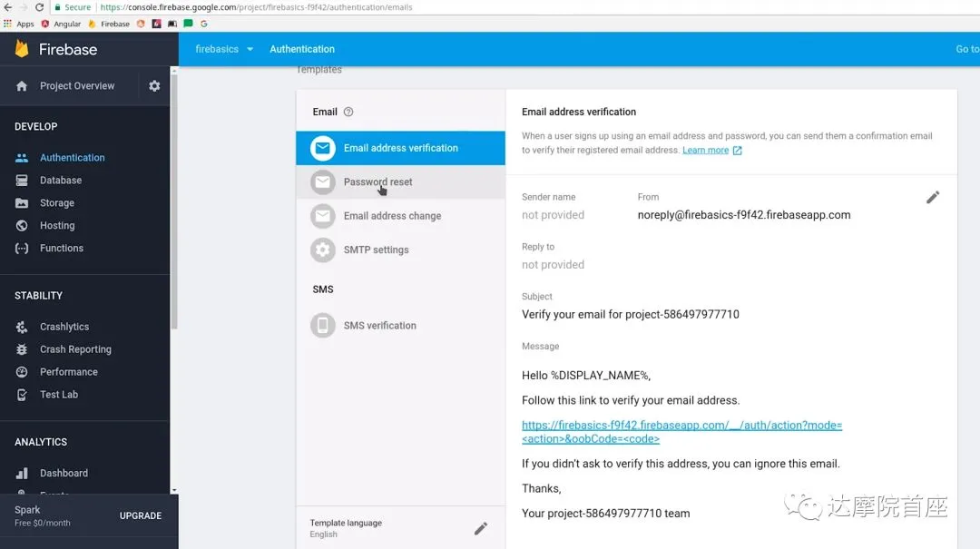This screenshot has height=549, width=980.
Task: Click the Email address verification envelope icon
Action: pos(322,148)
